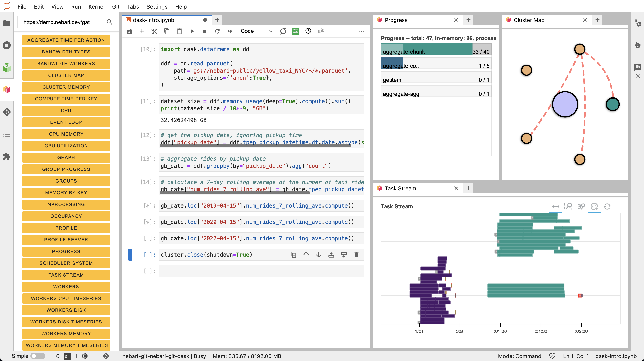The width and height of the screenshot is (644, 361).
Task: Launch the WORKERS MEMORY dashboard panel
Action: coord(66,334)
